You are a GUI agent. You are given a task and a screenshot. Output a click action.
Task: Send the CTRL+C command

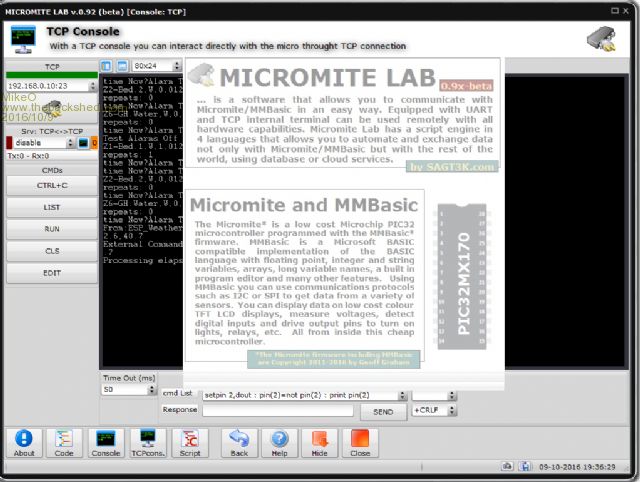51,185
